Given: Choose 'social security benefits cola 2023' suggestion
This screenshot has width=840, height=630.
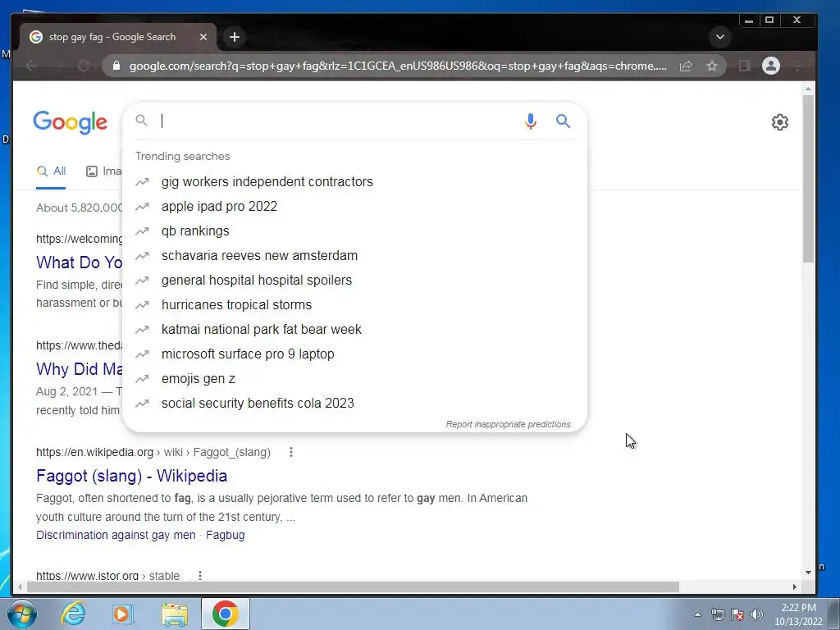Looking at the screenshot, I should click(354, 404).
